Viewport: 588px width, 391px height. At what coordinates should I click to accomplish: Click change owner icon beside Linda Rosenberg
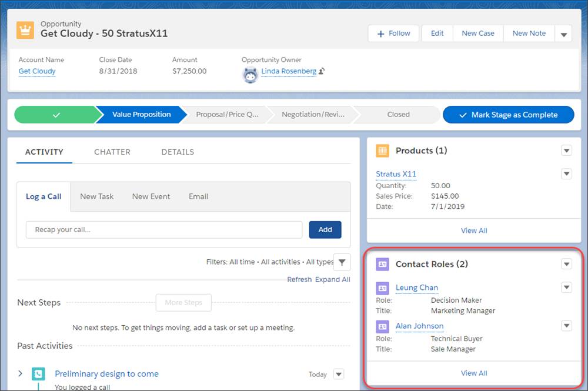(x=322, y=71)
